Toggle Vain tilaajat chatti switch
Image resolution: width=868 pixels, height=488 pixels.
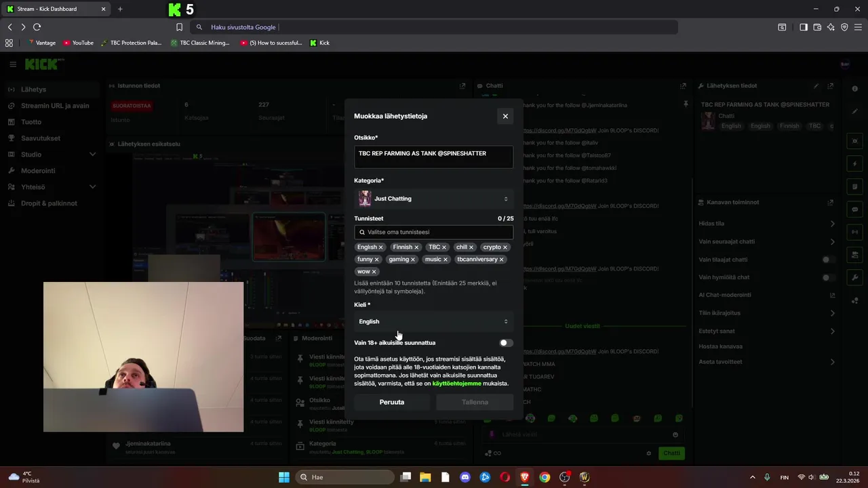coord(828,260)
